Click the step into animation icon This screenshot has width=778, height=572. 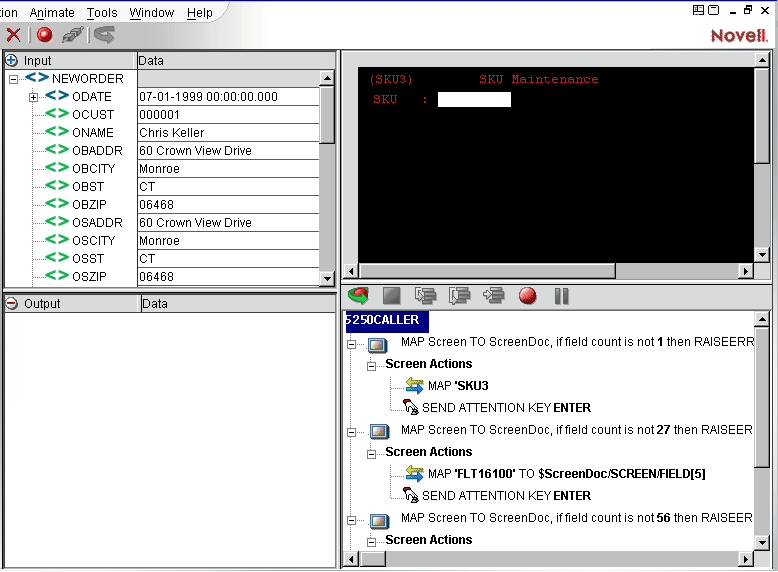[426, 296]
